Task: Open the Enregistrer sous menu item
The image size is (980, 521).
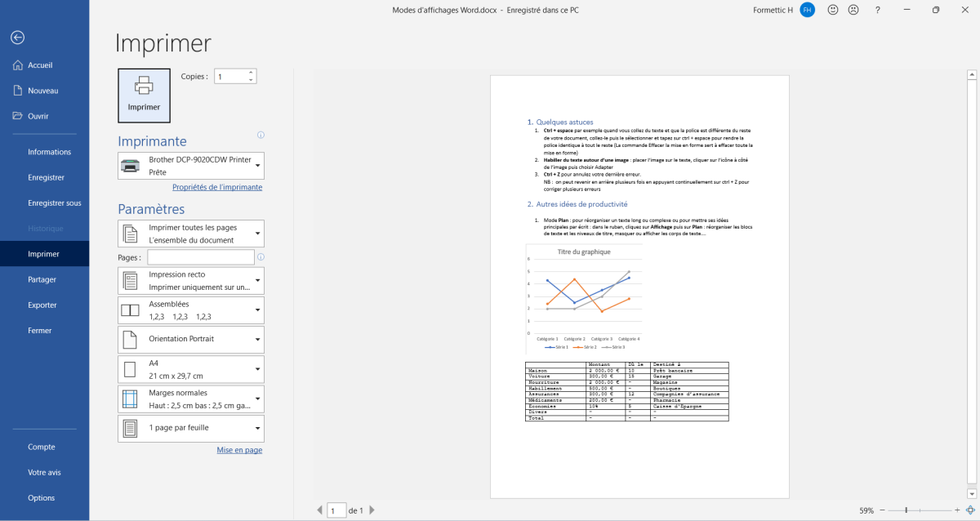Action: tap(54, 203)
